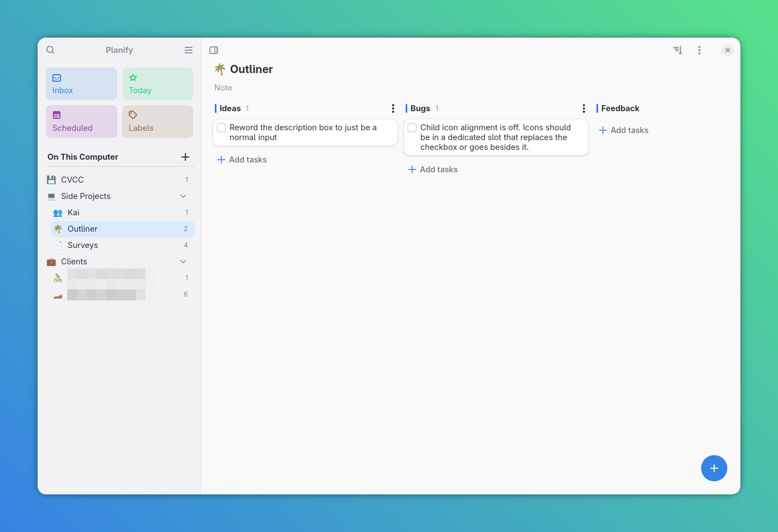Open the sort order icon

[x=678, y=50]
